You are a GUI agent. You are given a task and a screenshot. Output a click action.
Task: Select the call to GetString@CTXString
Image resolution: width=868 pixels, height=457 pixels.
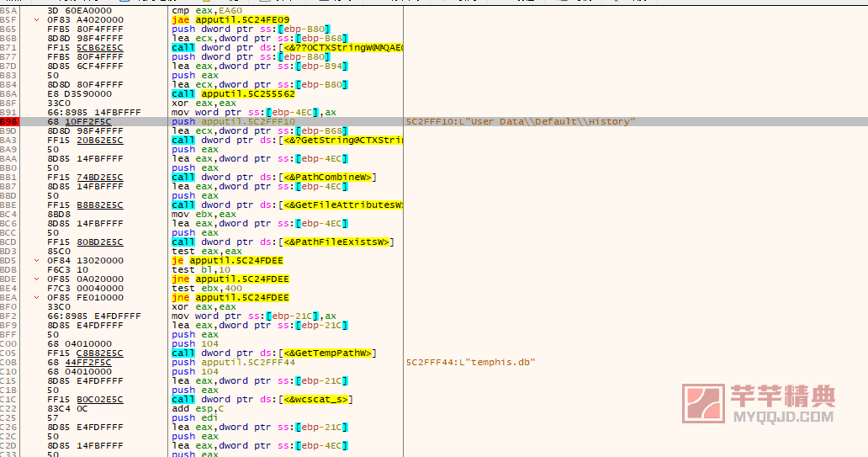[x=287, y=141]
